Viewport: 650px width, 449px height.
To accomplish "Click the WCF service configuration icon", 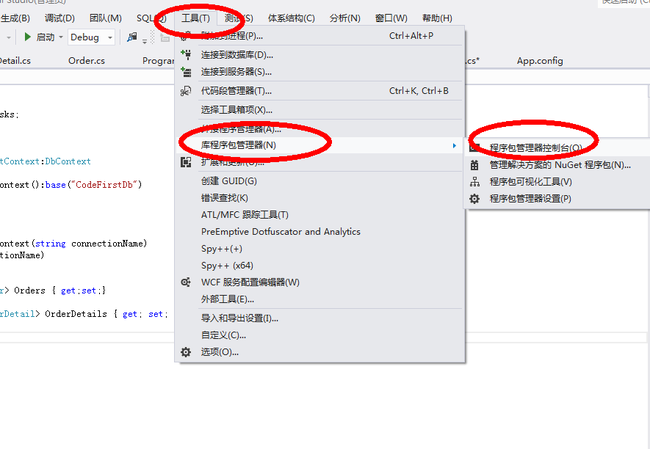I will click(186, 282).
